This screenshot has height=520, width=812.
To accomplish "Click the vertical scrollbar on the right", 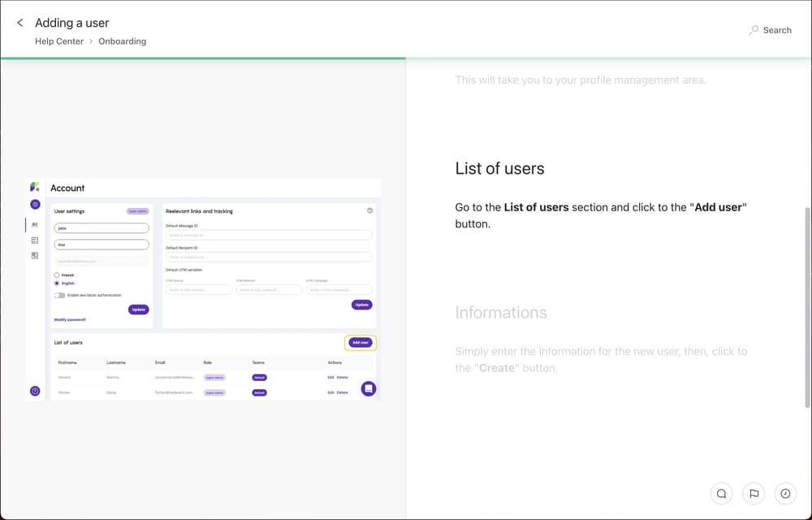I will coord(808,307).
